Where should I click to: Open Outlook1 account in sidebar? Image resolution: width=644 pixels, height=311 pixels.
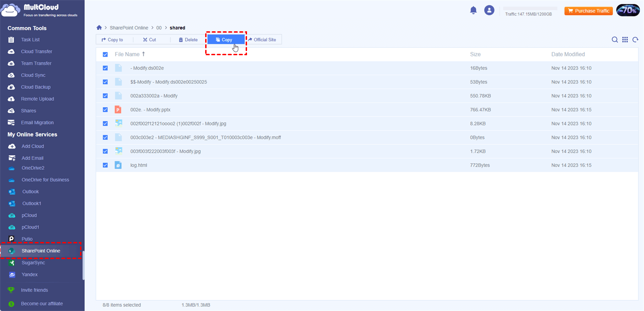(x=32, y=203)
